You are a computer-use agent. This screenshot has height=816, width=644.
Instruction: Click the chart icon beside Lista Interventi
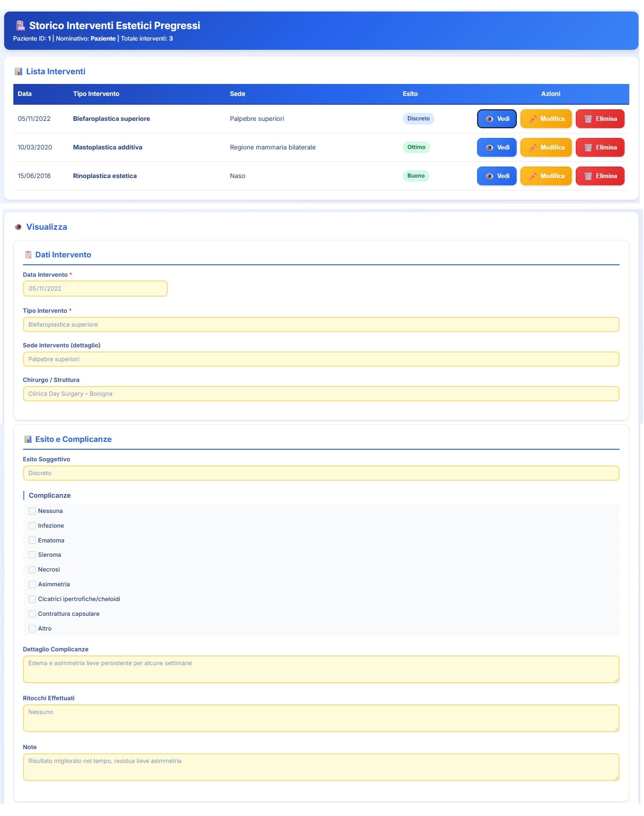(18, 71)
